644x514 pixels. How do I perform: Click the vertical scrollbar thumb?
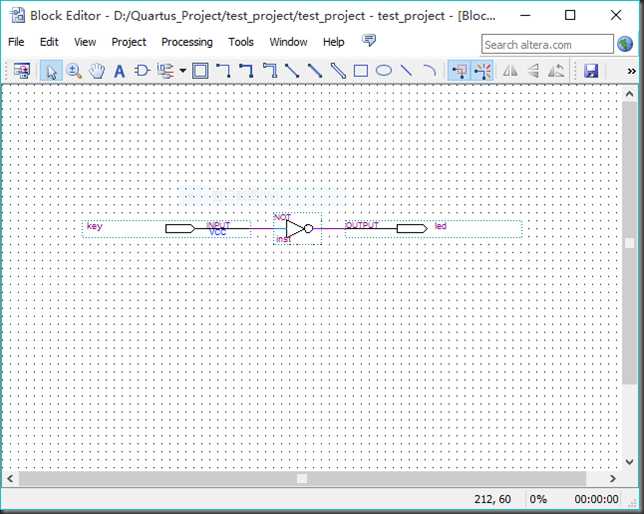coord(630,243)
